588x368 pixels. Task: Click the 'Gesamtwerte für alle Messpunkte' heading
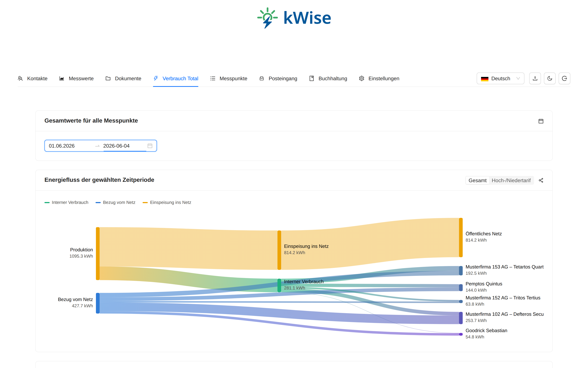coord(91,121)
